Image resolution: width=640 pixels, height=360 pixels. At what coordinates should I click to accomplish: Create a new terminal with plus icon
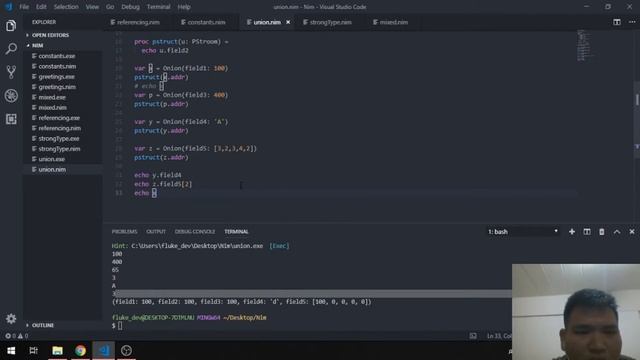[571, 231]
